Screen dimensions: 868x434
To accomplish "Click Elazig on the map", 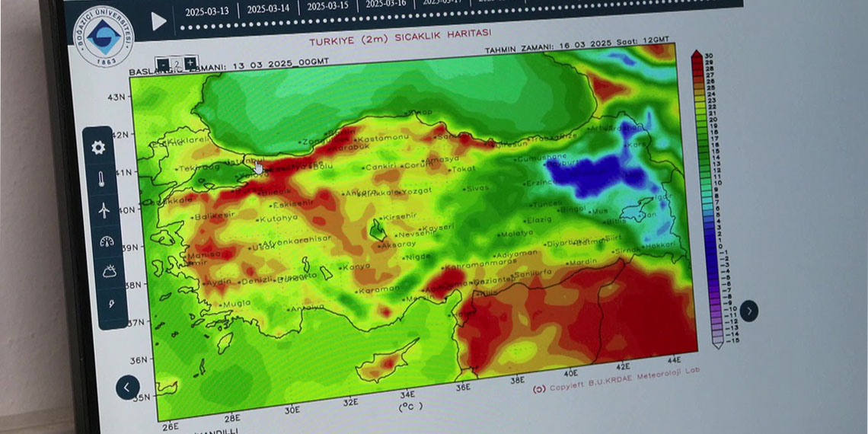I will pyautogui.click(x=538, y=220).
